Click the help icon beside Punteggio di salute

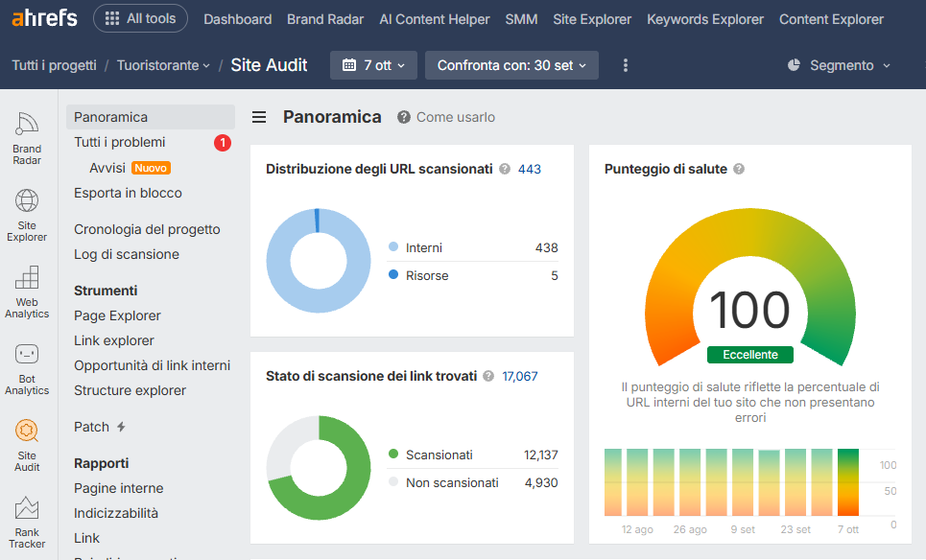pyautogui.click(x=739, y=169)
